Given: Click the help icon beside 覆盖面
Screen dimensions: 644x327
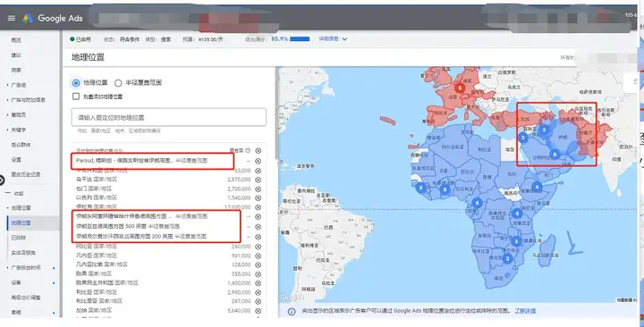Looking at the screenshot, I should (248, 151).
